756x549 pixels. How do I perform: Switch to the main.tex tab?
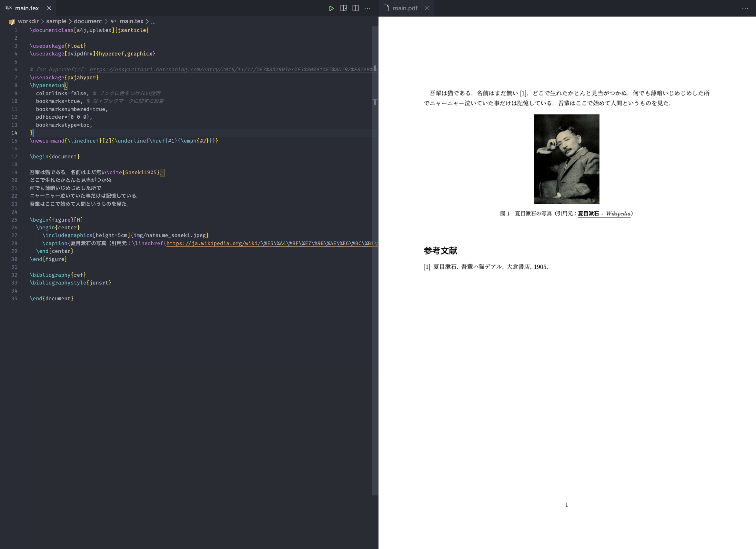(x=27, y=8)
